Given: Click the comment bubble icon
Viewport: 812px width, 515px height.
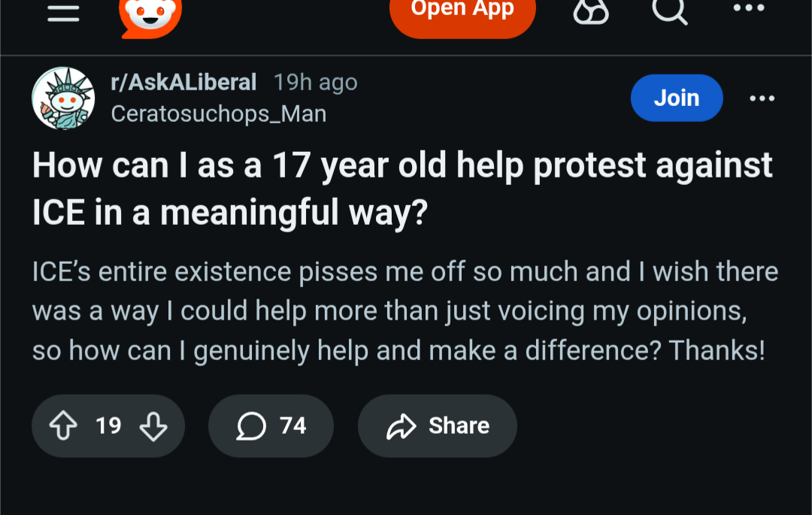Looking at the screenshot, I should coord(251,426).
